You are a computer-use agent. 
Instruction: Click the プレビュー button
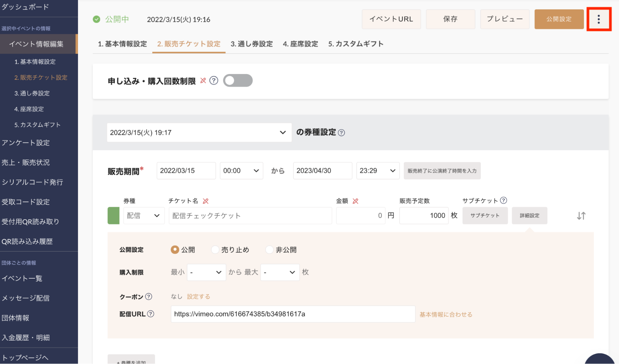[505, 19]
